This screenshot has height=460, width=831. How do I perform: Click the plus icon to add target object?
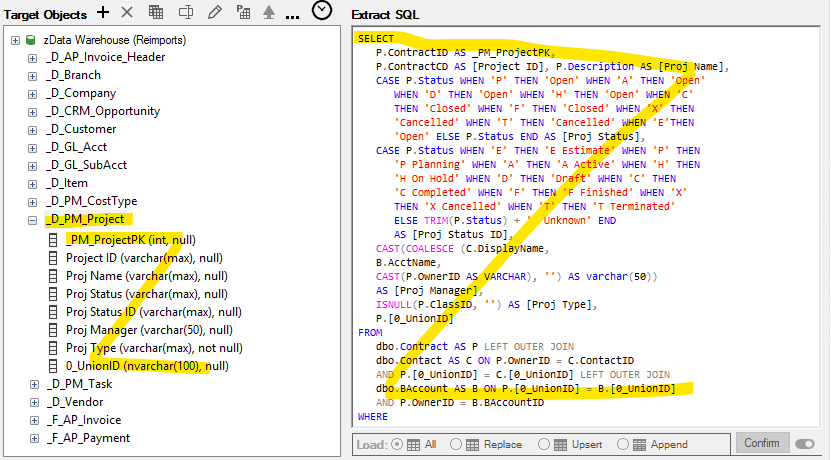[x=103, y=12]
